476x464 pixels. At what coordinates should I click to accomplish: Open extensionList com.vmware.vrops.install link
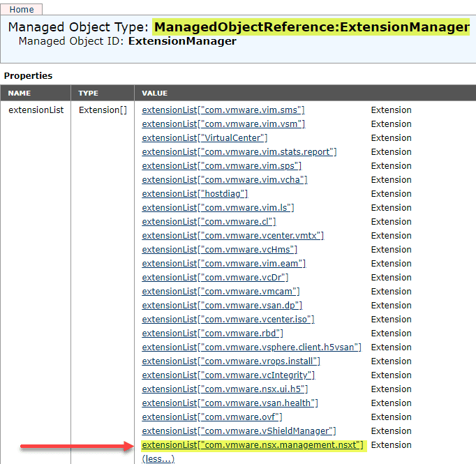[231, 361]
